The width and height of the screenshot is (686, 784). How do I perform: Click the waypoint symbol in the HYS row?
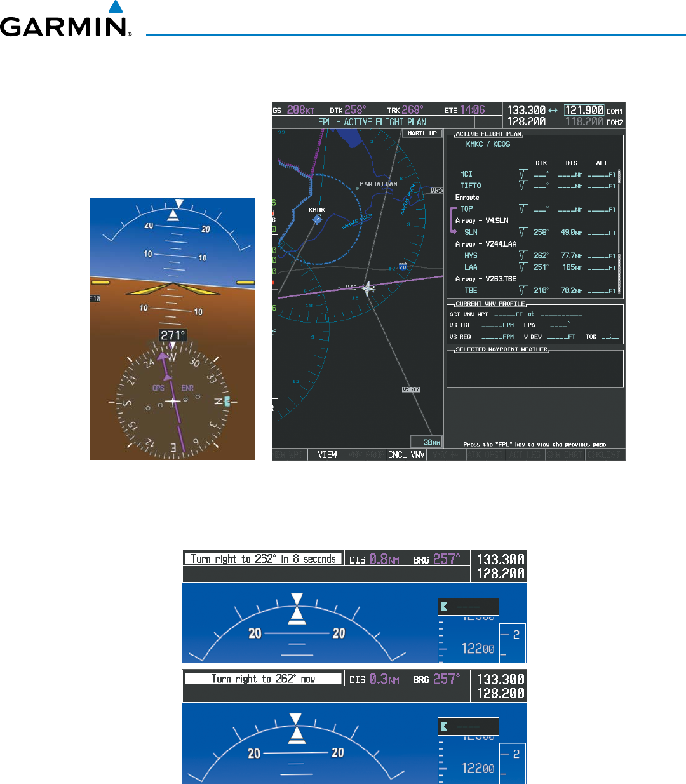pyautogui.click(x=523, y=255)
